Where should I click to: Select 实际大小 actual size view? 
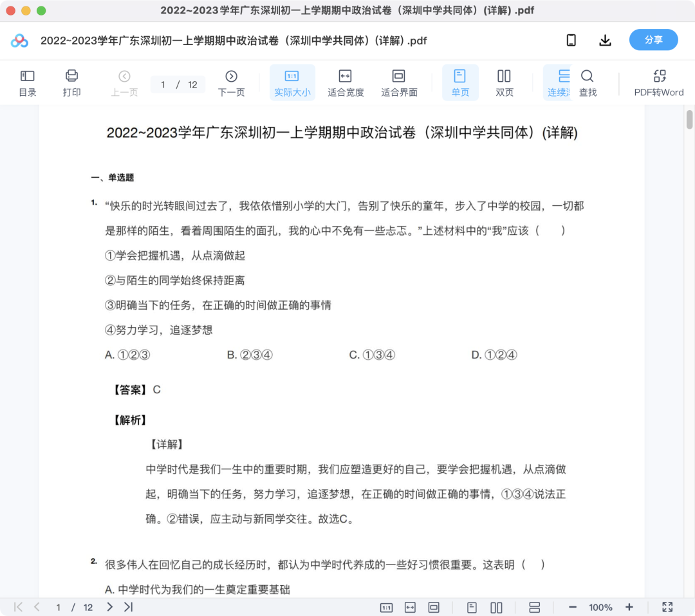point(292,83)
